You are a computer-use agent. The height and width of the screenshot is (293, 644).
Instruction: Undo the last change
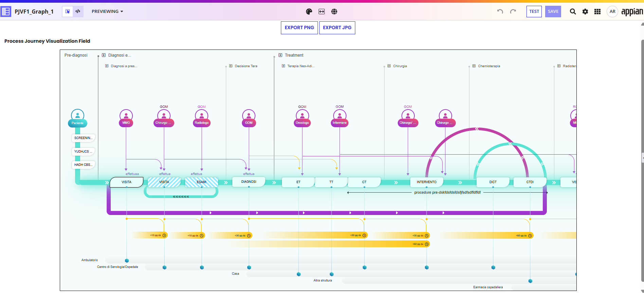pos(500,12)
